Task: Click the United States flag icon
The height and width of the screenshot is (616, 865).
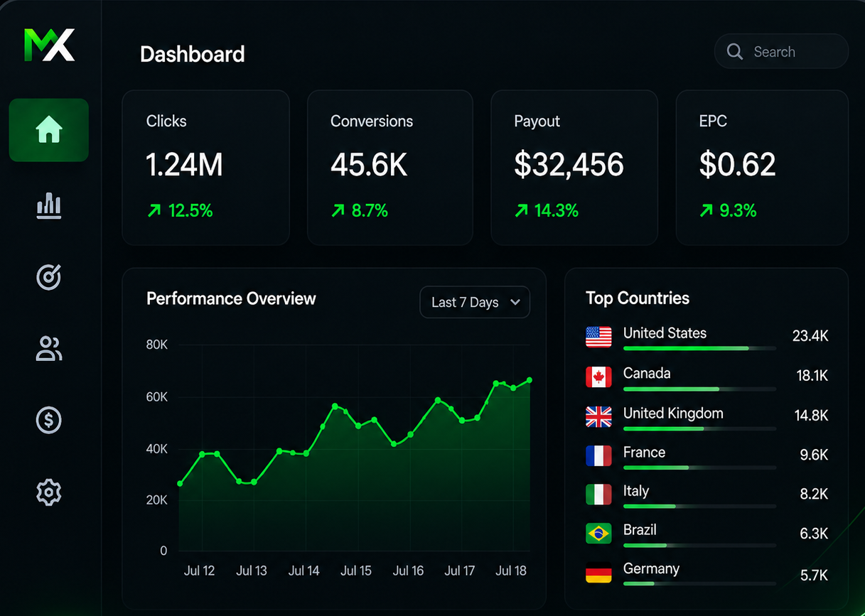Action: [x=598, y=337]
